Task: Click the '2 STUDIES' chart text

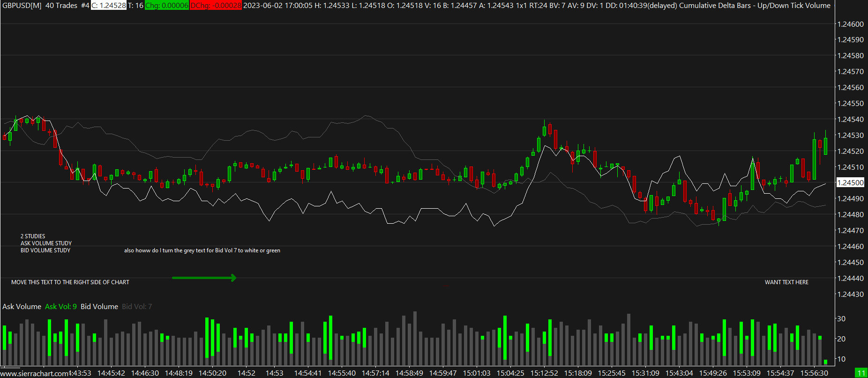Action: pos(33,236)
